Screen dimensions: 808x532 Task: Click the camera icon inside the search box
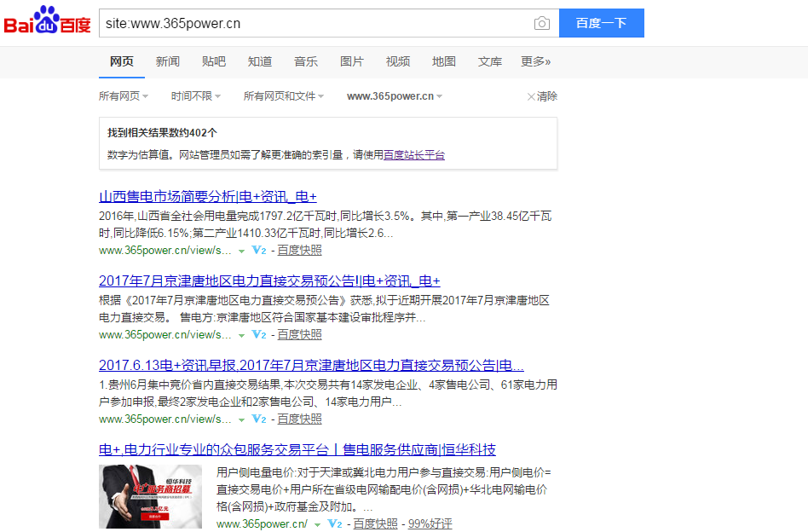(x=542, y=23)
